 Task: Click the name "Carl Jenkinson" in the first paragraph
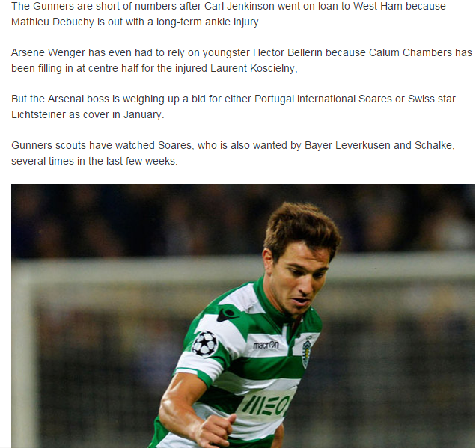coord(239,6)
